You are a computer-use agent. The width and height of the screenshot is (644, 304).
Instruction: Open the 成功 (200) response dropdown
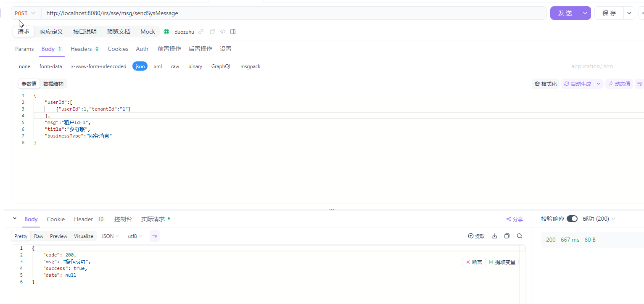tap(599, 219)
